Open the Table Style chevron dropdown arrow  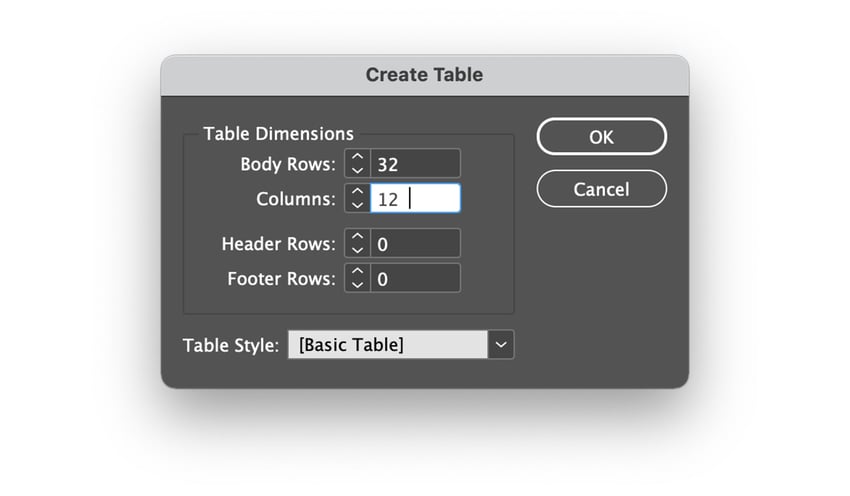click(501, 345)
